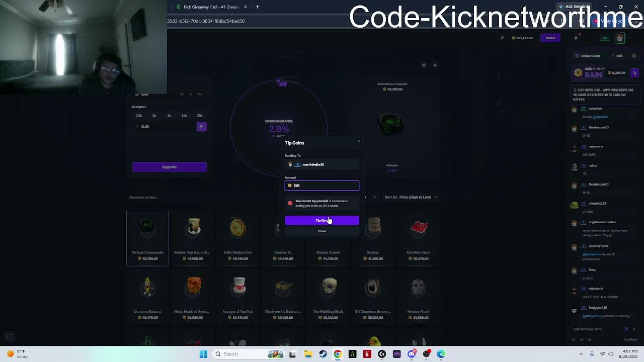Select the 8-Bit Roblox Coin item
This screenshot has height=362, width=644.
(x=238, y=238)
